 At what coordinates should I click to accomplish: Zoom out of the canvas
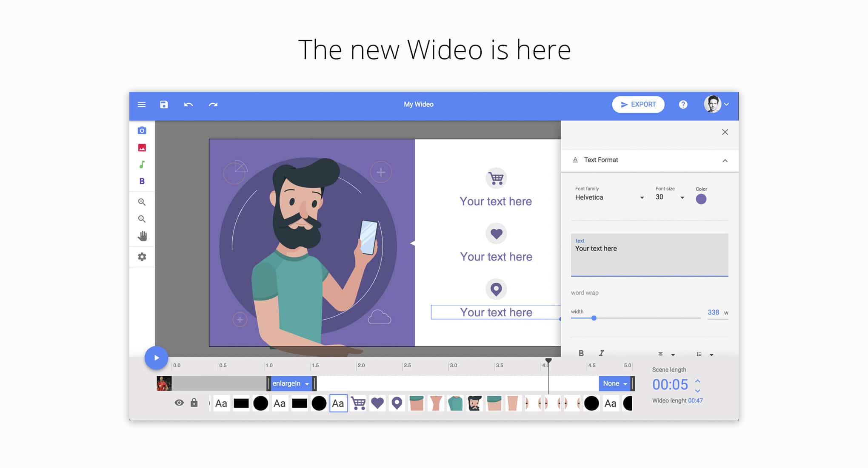coord(142,219)
